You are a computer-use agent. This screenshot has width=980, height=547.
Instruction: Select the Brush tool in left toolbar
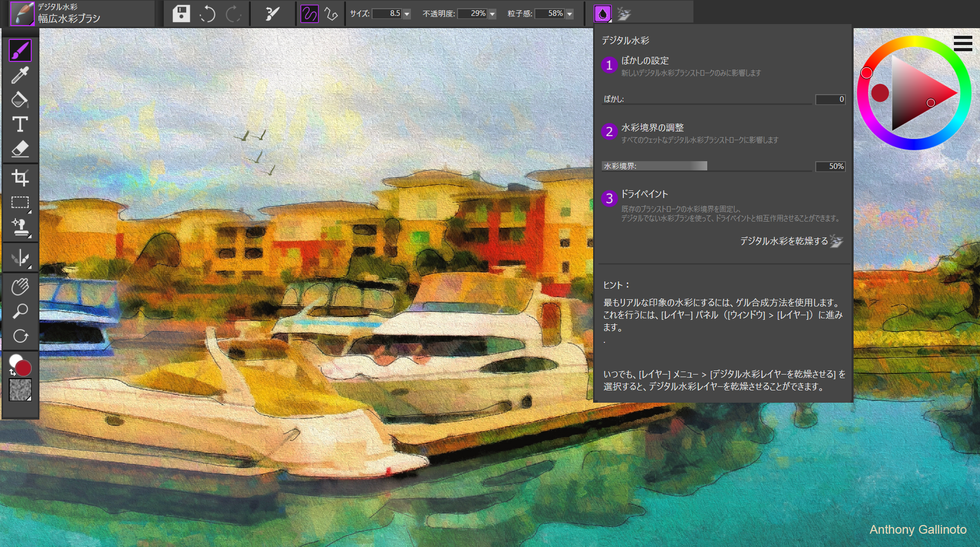(x=20, y=51)
